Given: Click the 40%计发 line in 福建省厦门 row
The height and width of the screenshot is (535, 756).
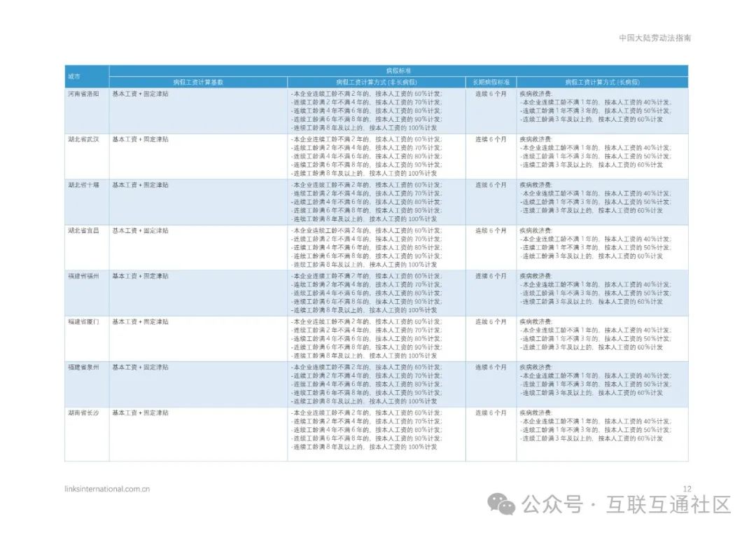Looking at the screenshot, I should [x=596, y=331].
